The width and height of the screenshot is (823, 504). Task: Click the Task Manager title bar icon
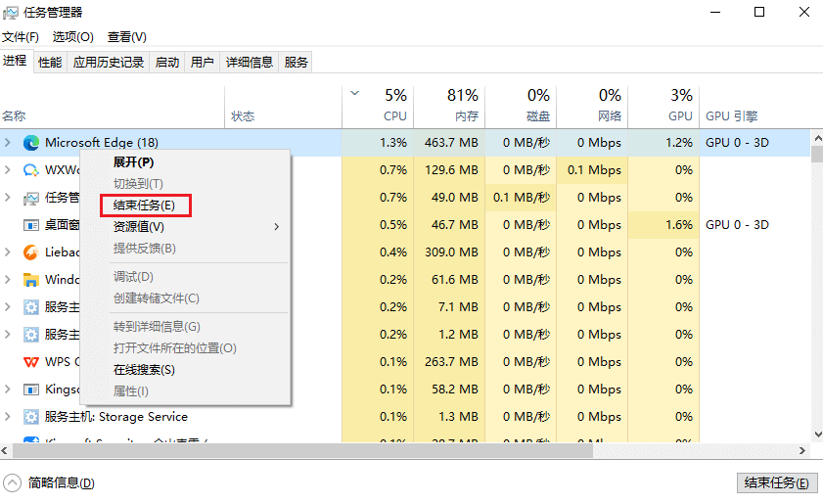click(x=11, y=12)
